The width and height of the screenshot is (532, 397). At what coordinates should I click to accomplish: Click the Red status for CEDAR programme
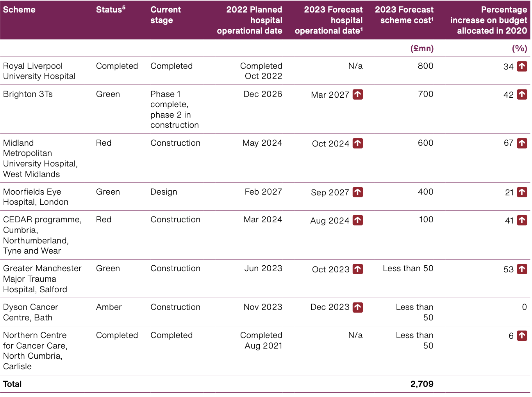pyautogui.click(x=104, y=220)
